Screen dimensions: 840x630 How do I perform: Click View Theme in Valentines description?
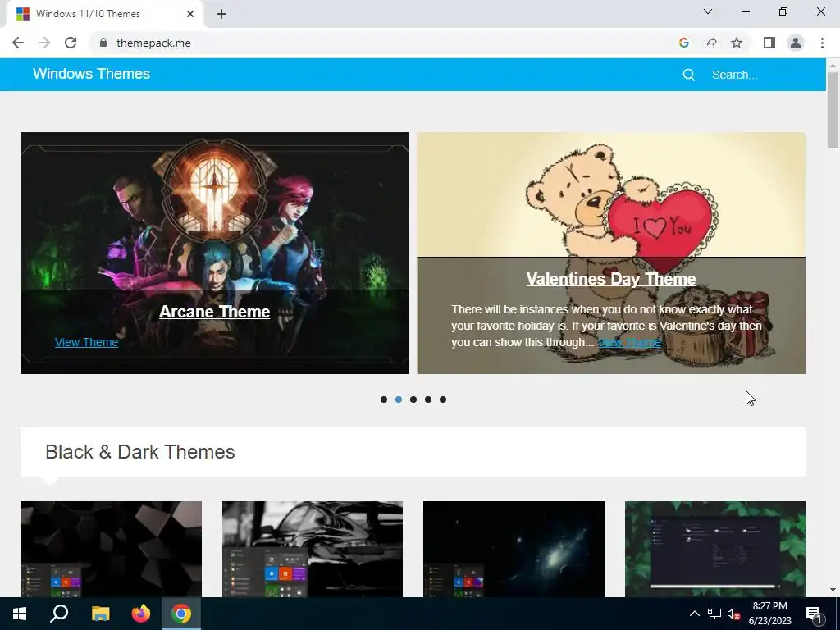[x=629, y=342]
